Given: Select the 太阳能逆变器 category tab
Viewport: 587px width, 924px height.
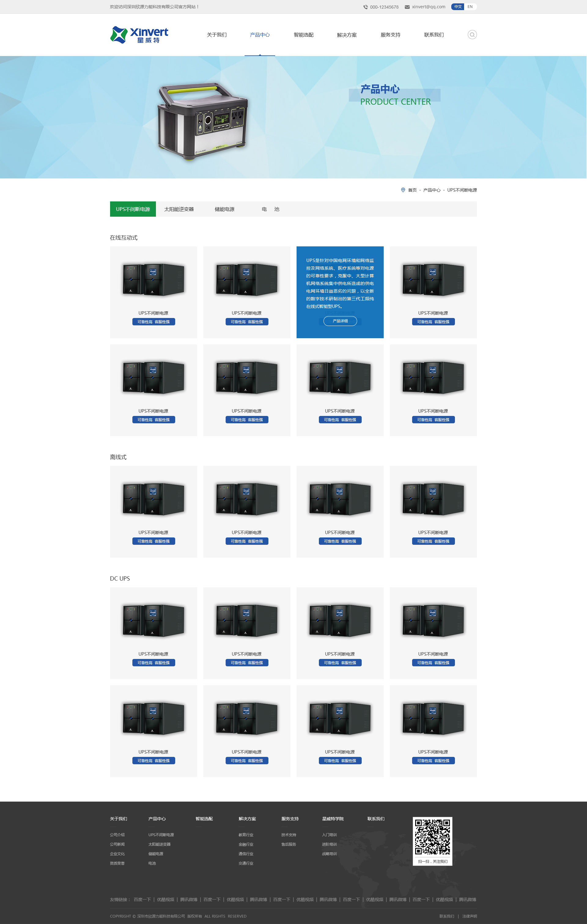Looking at the screenshot, I should pos(179,209).
